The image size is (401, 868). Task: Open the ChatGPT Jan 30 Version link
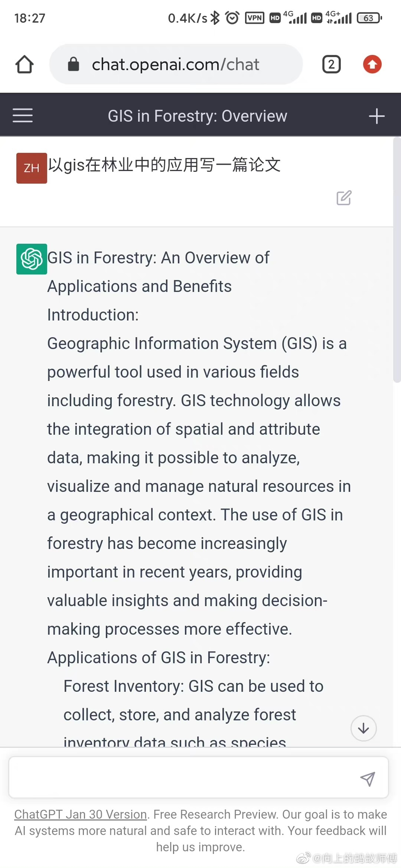click(x=81, y=814)
